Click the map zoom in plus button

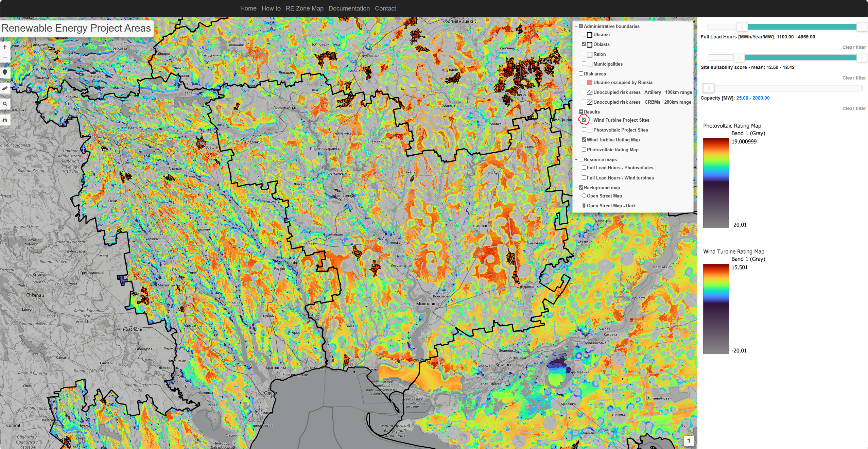tap(5, 47)
